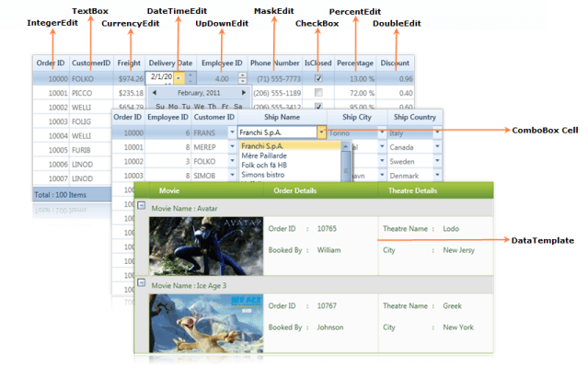Uncheck IsClosed for order 10000 FOLKO
This screenshot has height=379, width=588.
click(x=318, y=78)
